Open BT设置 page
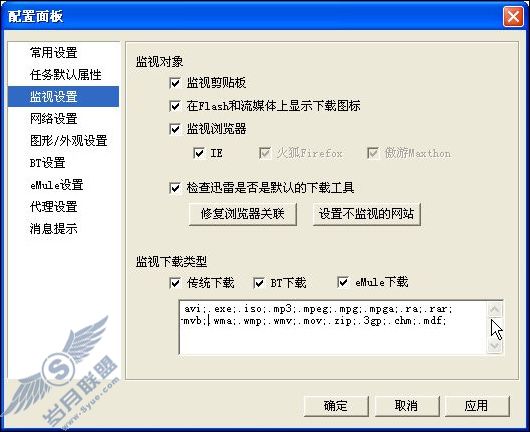This screenshot has height=432, width=530. coord(47,163)
